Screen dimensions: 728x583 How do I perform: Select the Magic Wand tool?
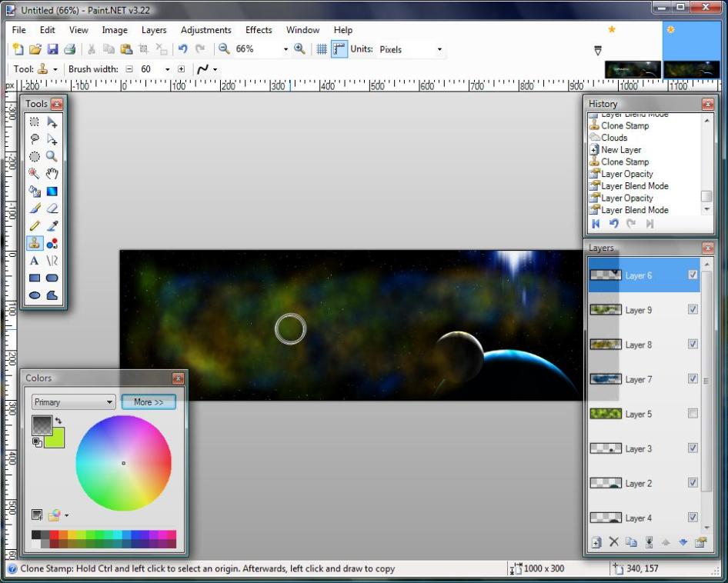point(35,174)
